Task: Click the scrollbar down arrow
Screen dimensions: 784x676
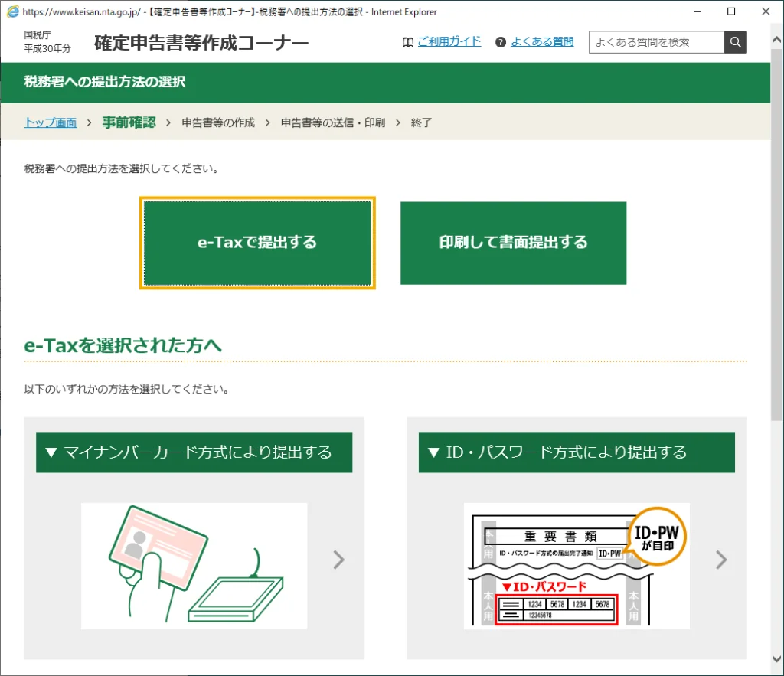Action: 776,659
